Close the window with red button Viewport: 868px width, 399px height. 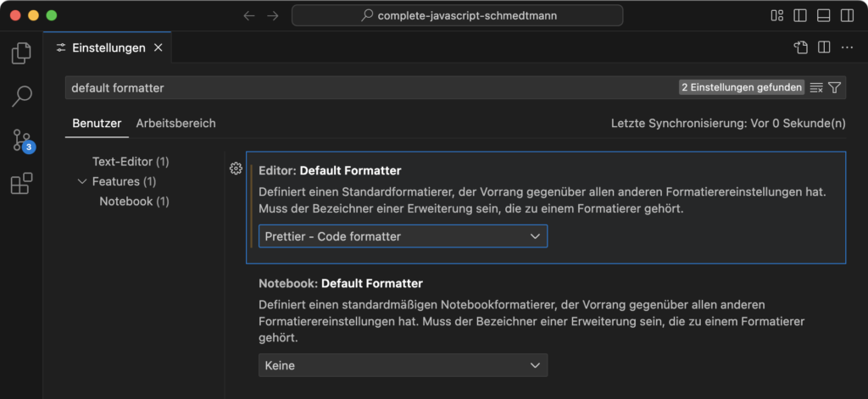click(x=15, y=15)
